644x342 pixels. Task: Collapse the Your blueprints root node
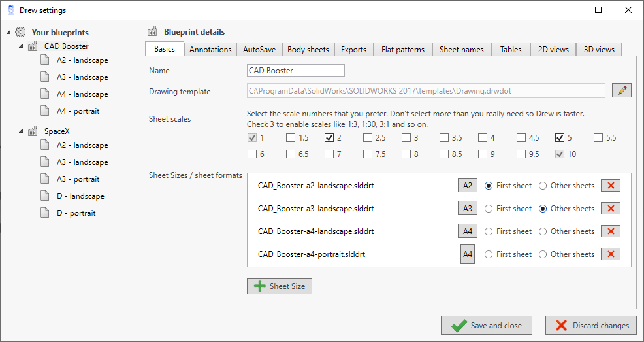tap(8, 32)
